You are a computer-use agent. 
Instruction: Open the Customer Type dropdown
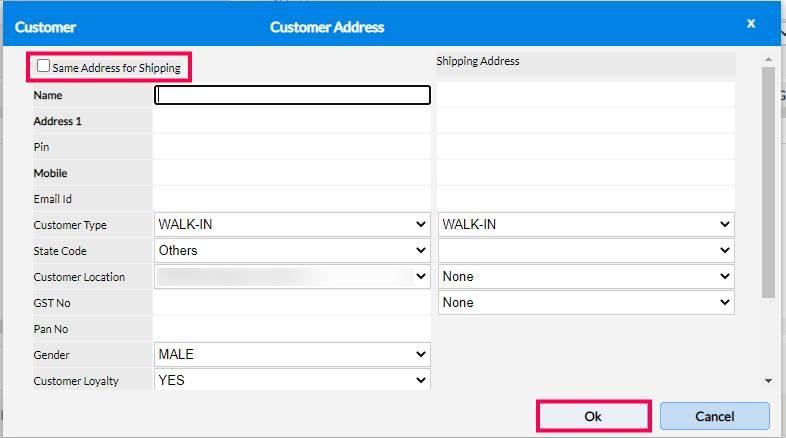pos(292,225)
